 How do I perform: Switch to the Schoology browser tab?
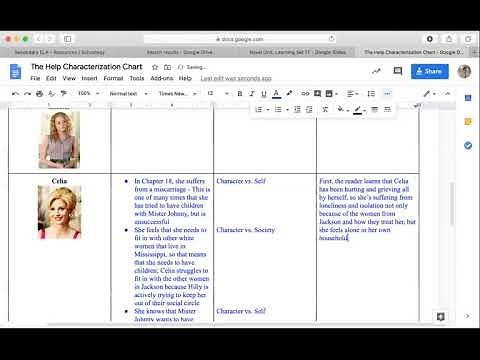pyautogui.click(x=60, y=52)
